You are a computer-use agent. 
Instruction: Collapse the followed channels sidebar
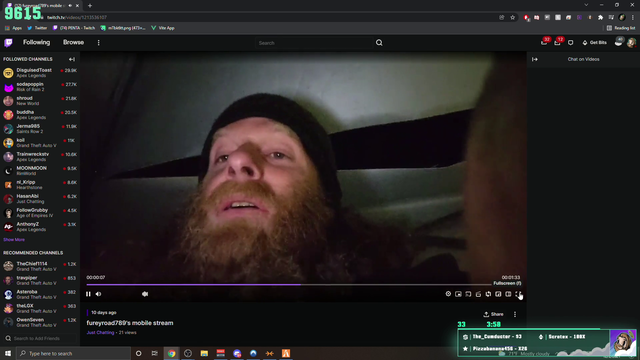coord(72,59)
